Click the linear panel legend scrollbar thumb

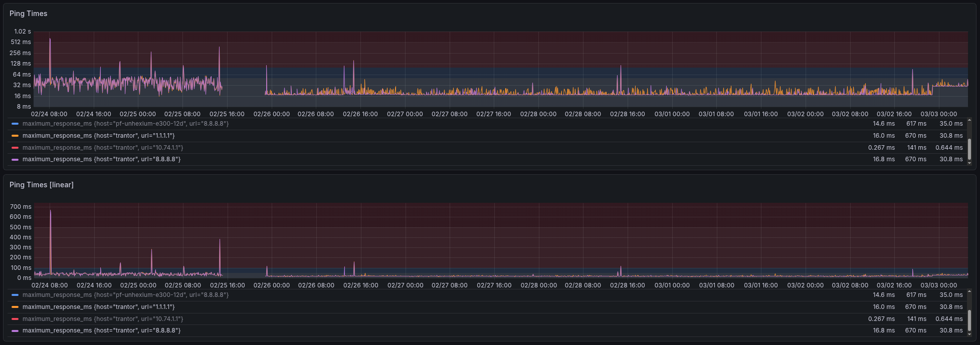[x=969, y=320]
